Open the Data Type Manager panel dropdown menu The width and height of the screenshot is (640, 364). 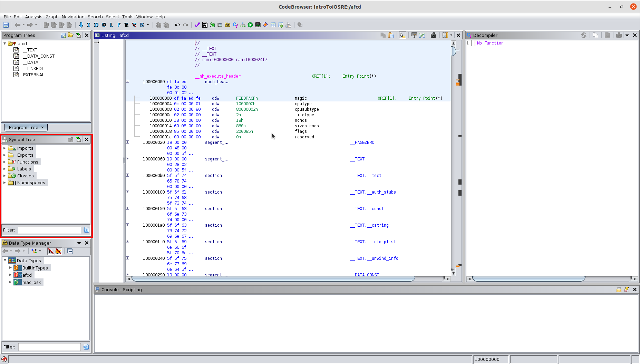pos(79,243)
